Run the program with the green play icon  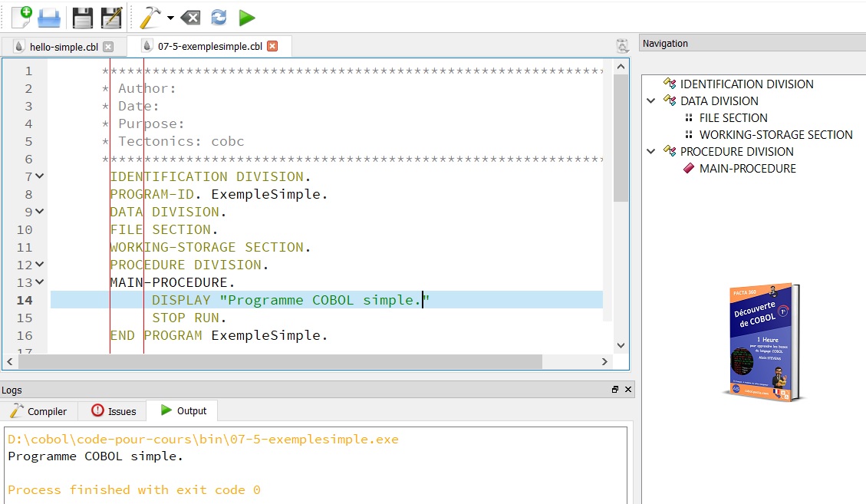point(247,18)
